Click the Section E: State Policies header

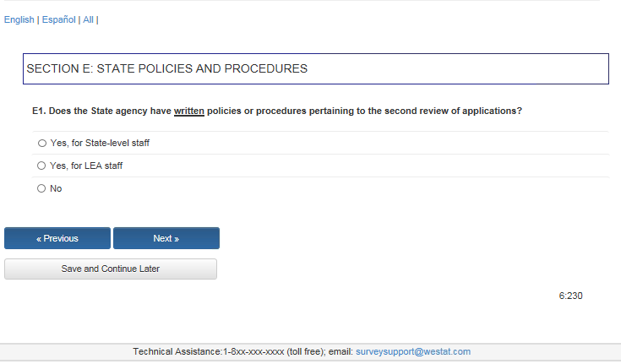click(x=167, y=68)
